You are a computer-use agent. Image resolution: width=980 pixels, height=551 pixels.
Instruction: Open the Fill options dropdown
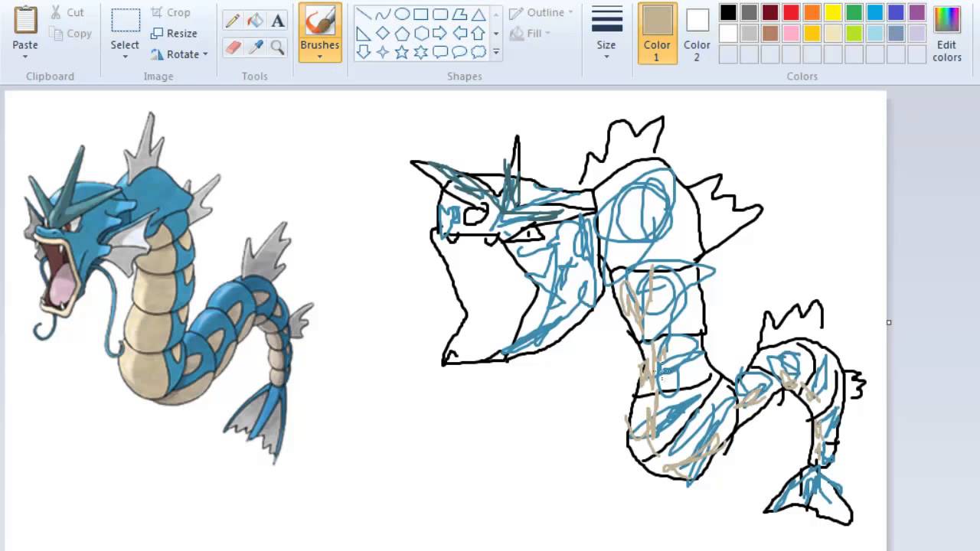pos(536,33)
